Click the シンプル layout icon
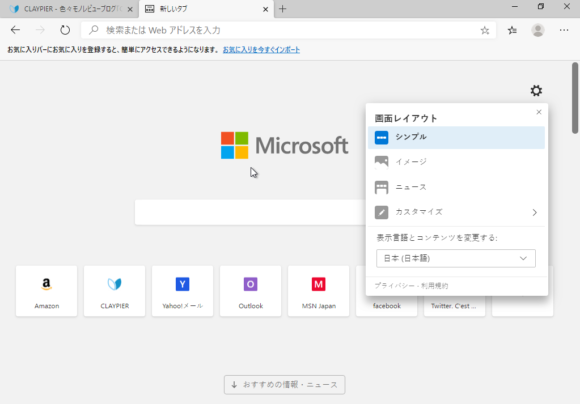The height and width of the screenshot is (404, 580). point(381,138)
